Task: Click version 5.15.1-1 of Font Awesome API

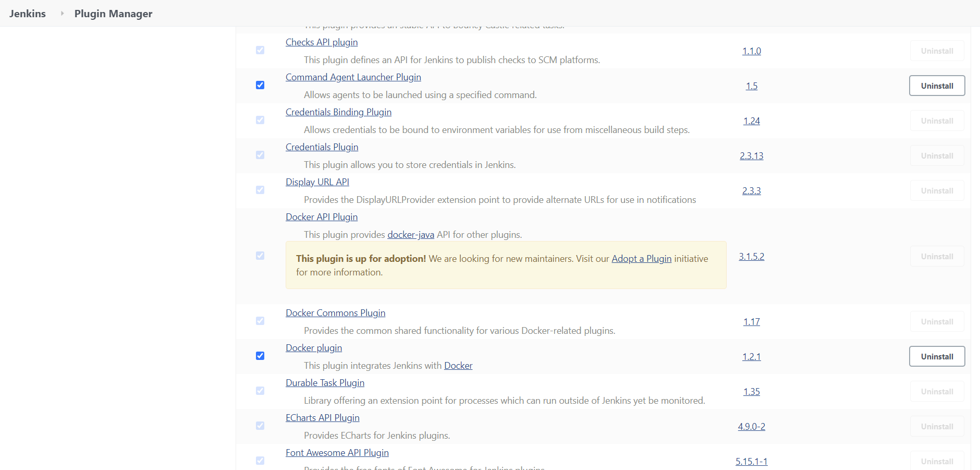Action: point(752,462)
